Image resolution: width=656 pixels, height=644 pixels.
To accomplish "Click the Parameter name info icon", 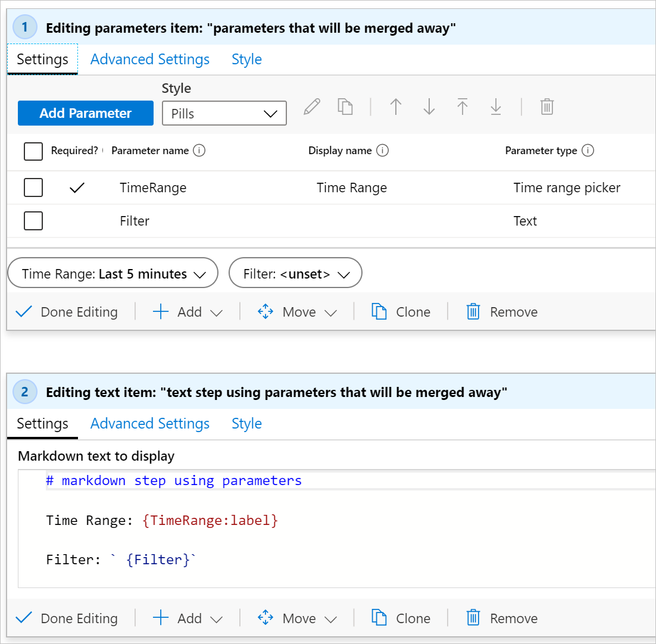I will (200, 151).
